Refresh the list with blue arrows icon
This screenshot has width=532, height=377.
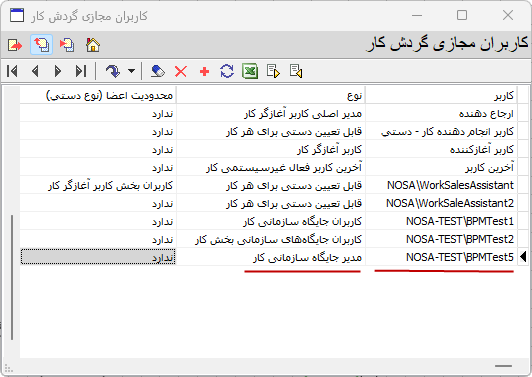point(227,71)
